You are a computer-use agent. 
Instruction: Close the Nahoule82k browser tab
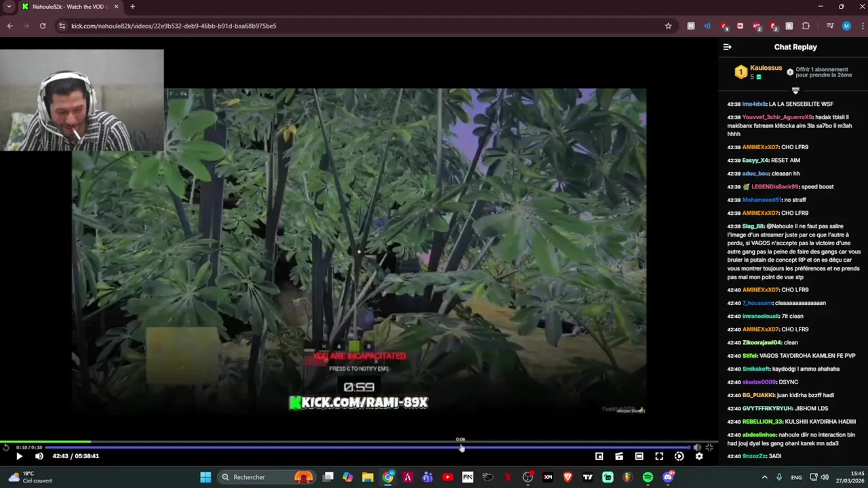116,7
